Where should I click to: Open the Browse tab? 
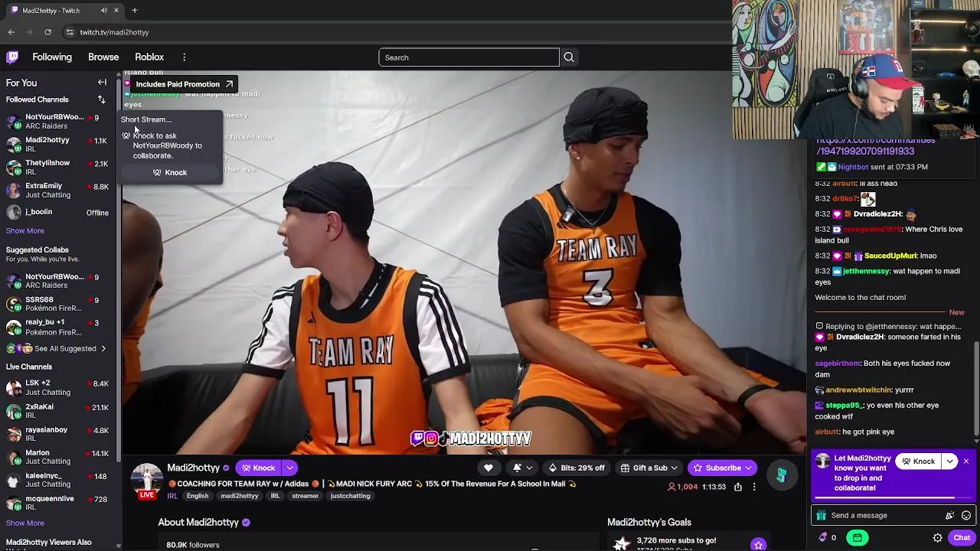click(103, 57)
